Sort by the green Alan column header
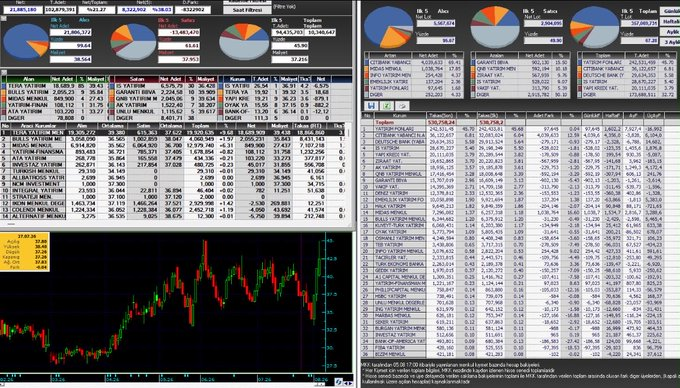 29,79
